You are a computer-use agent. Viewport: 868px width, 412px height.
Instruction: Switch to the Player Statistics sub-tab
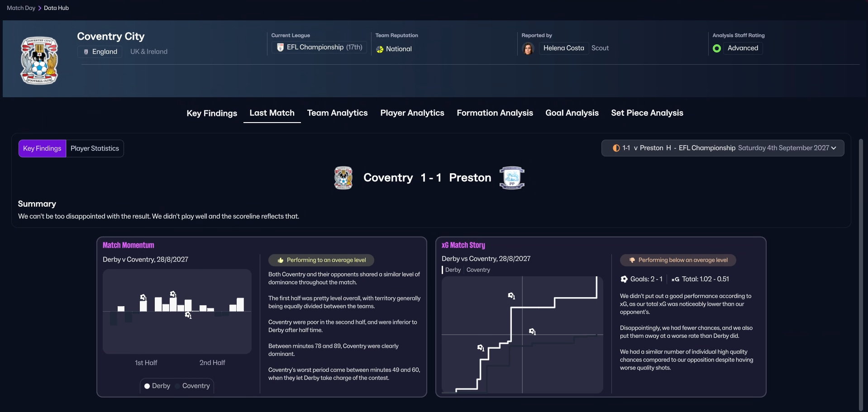(95, 148)
